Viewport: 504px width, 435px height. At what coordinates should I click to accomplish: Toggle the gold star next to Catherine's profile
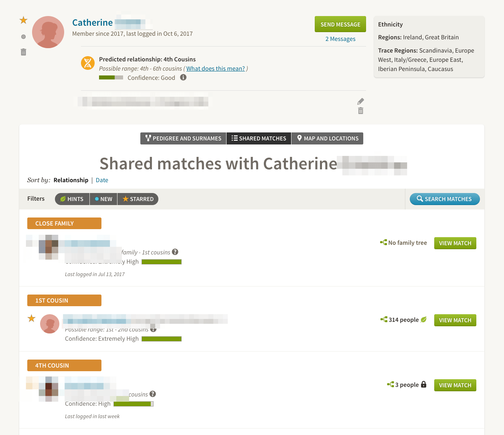(24, 20)
